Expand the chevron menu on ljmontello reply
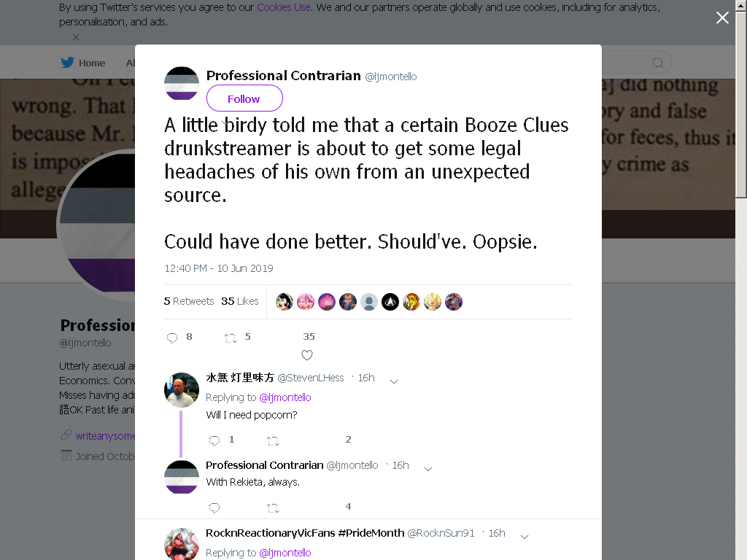747x560 pixels. (428, 469)
